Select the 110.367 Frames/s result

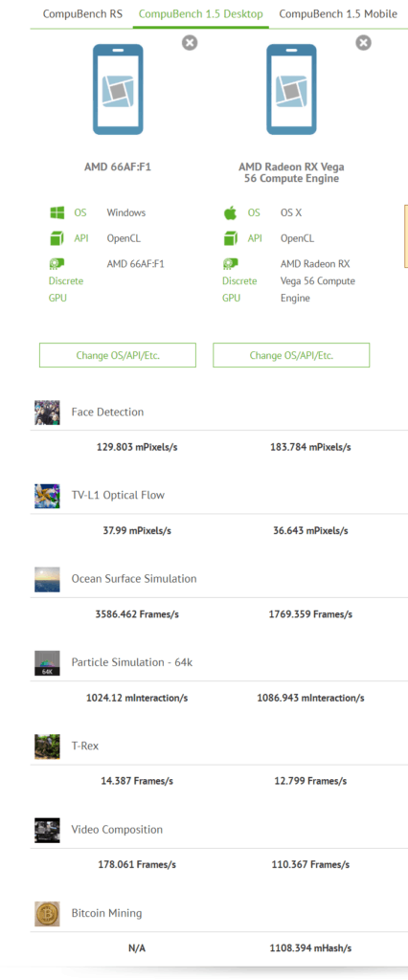point(310,865)
